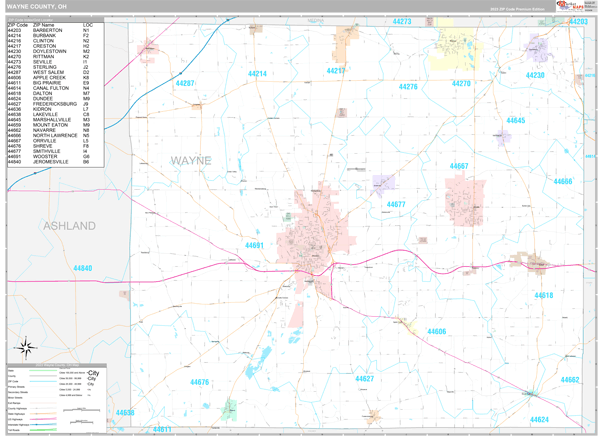
Task: Click the 44691 ZIP code label
Action: tap(255, 245)
